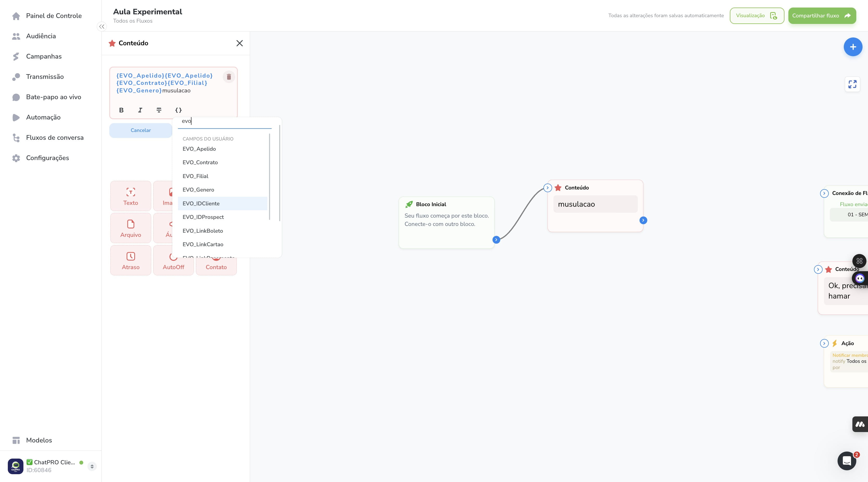Collapse the sidebar with double-chevron button
Screen dimensions: 868x482
click(x=102, y=27)
